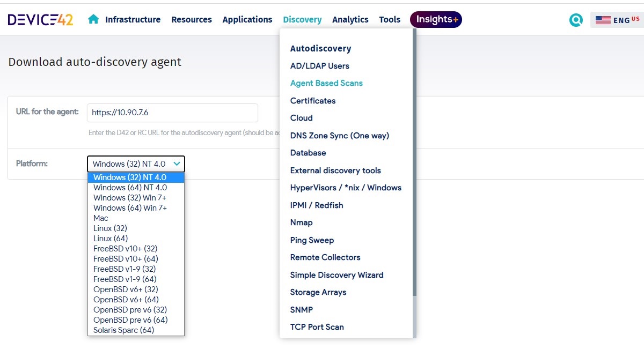
Task: Select Windows (64) NT 4.0 option
Action: pyautogui.click(x=136, y=188)
